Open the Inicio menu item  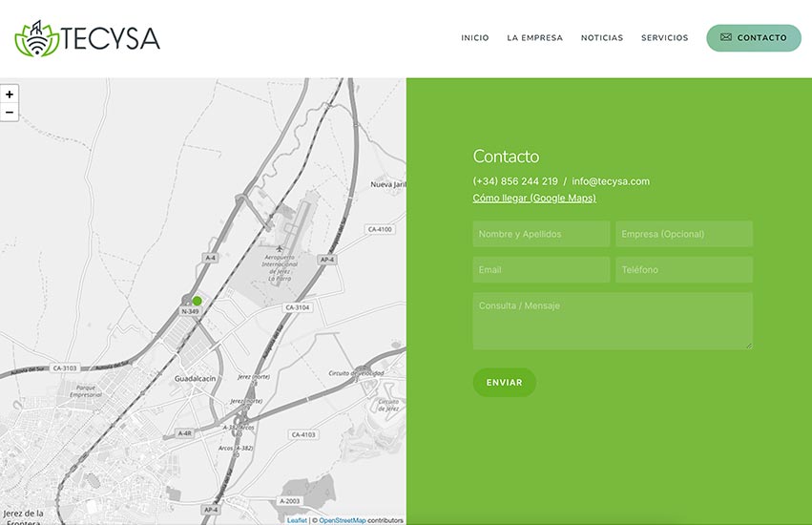(475, 38)
